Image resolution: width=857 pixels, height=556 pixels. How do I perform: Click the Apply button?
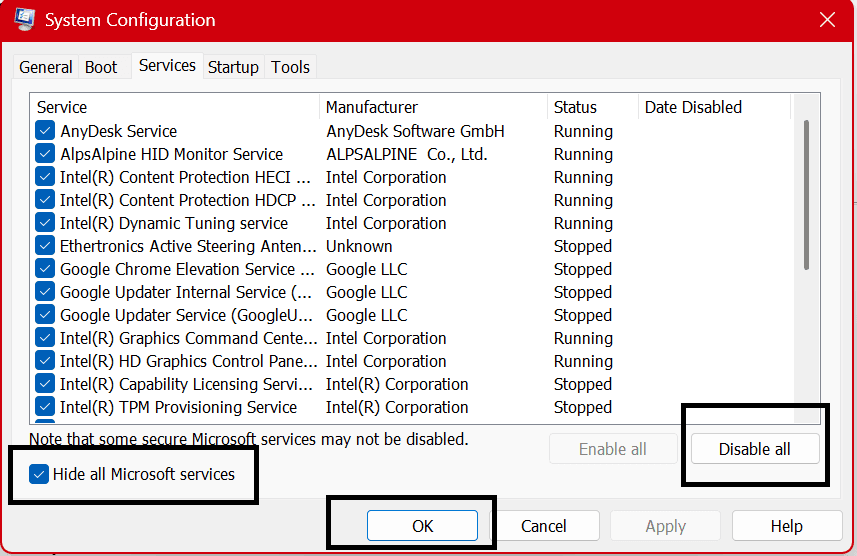pyautogui.click(x=665, y=526)
